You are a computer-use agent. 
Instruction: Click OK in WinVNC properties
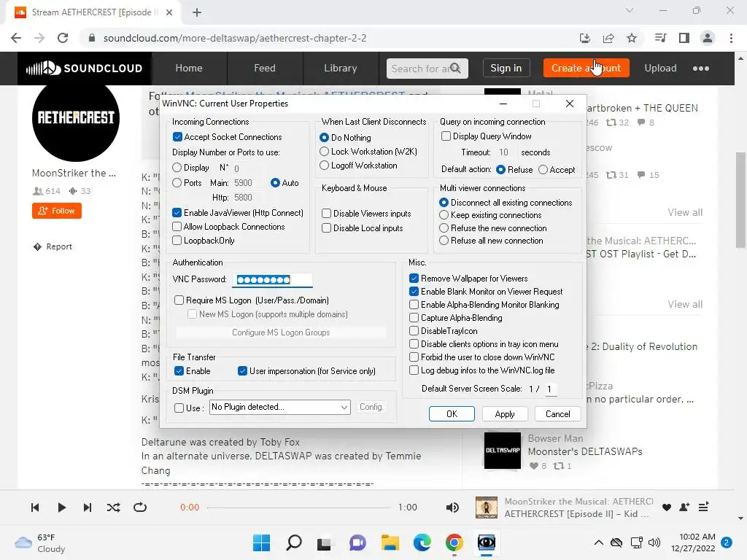point(452,414)
